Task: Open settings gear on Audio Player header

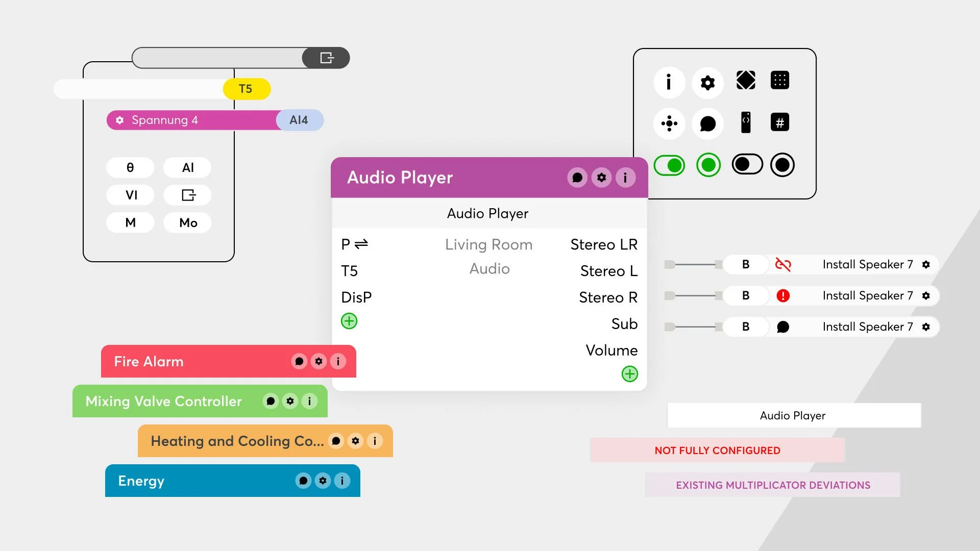Action: click(x=601, y=178)
